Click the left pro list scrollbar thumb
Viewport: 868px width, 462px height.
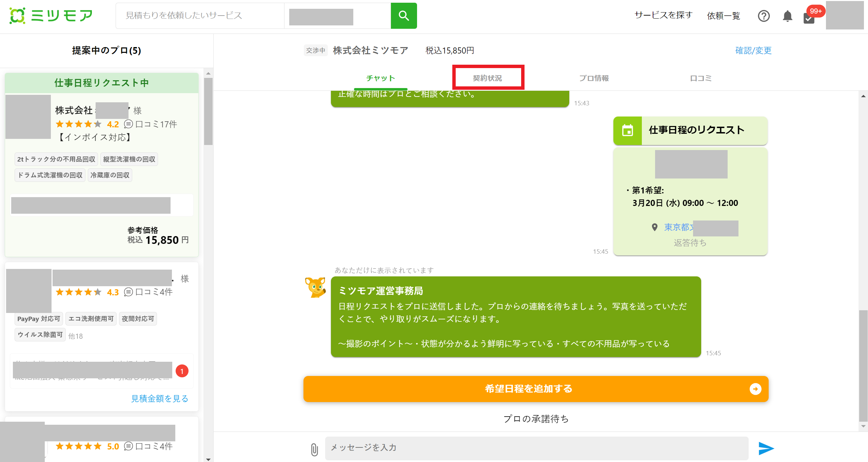(x=208, y=111)
